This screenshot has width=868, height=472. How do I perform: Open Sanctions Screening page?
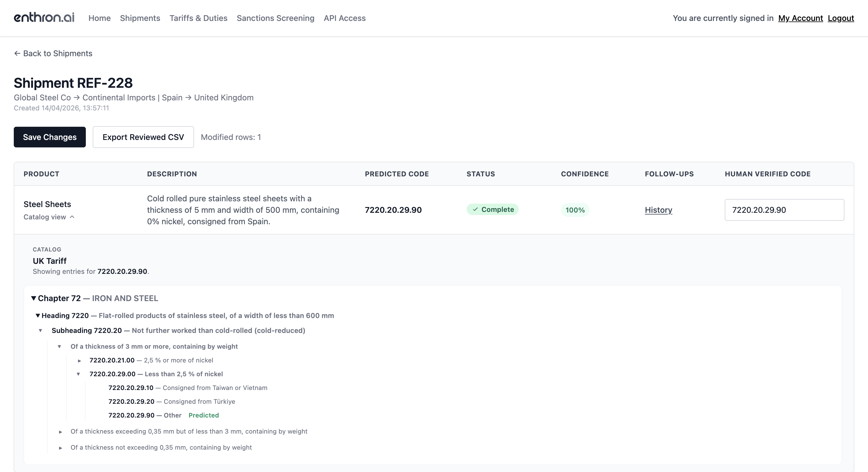tap(275, 18)
